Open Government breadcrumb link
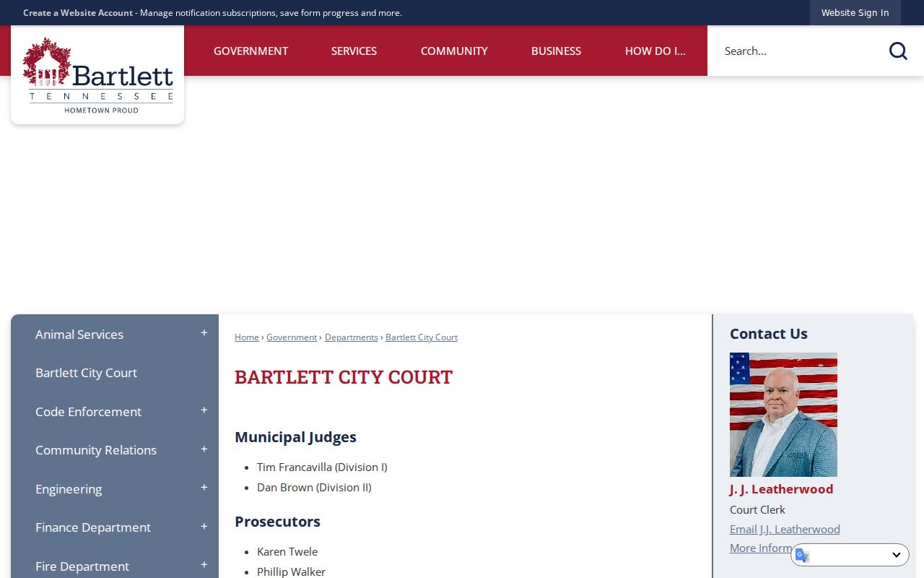Screen dimensions: 924x578 coord(292,337)
